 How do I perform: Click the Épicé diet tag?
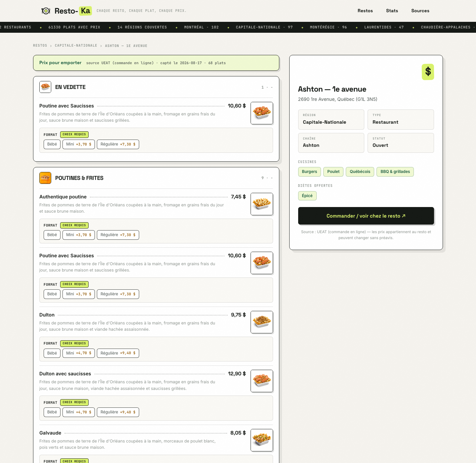(307, 196)
